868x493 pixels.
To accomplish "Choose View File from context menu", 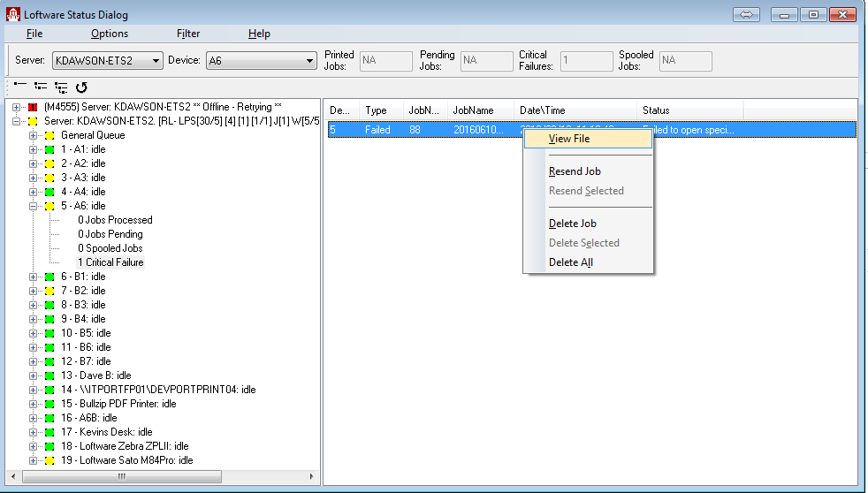I will tap(588, 139).
